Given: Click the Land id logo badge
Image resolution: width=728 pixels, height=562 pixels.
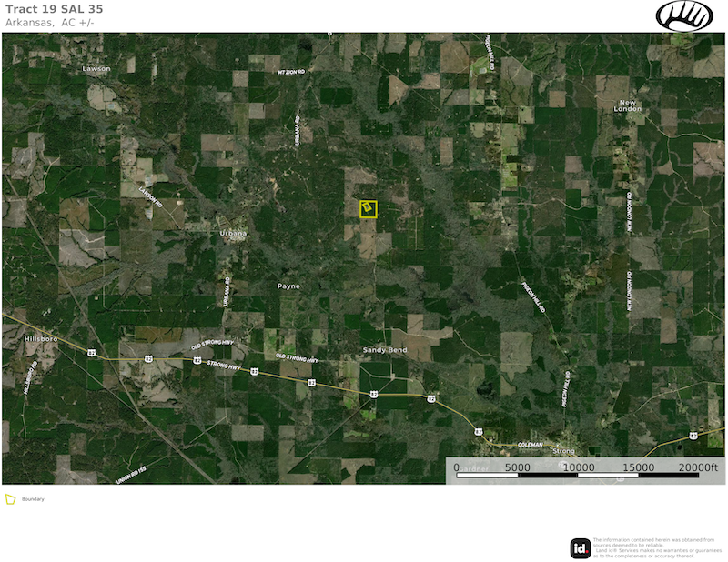Looking at the screenshot, I should [581, 547].
